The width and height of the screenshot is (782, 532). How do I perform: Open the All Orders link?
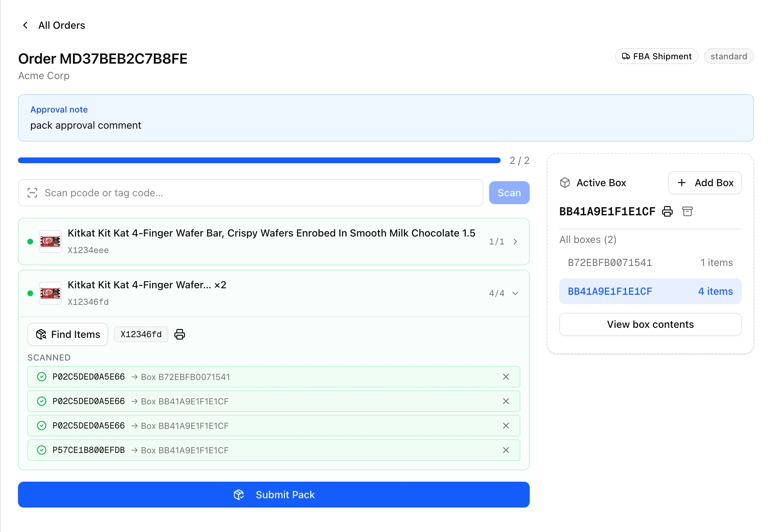[61, 25]
